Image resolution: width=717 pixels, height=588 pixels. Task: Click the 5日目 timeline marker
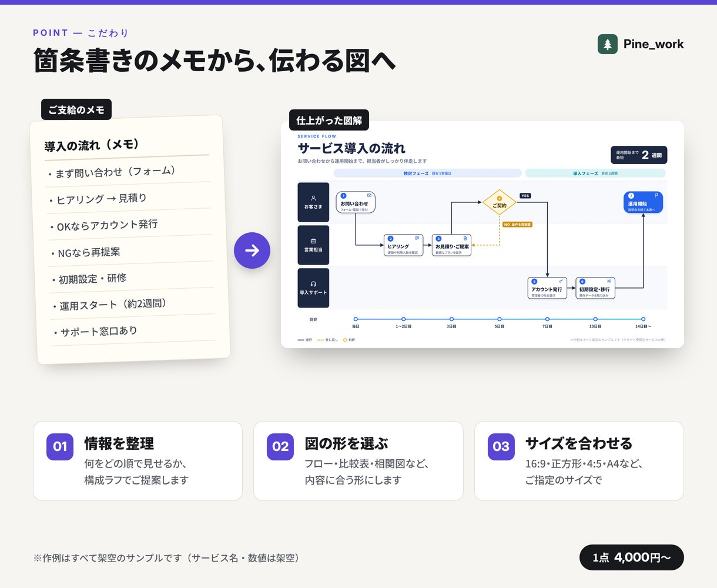pyautogui.click(x=500, y=319)
